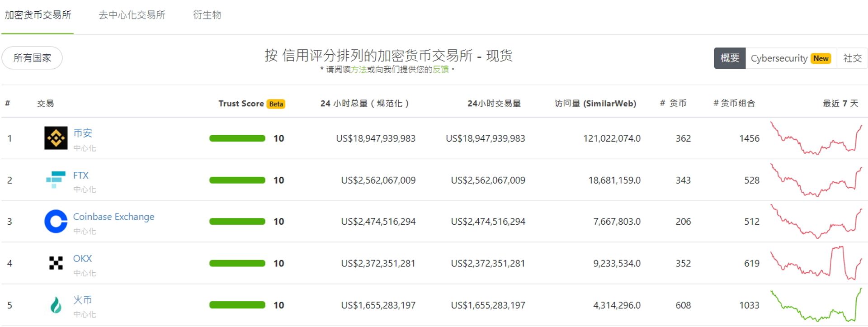Sort by 访问量 (SimilarWeb) header
This screenshot has height=327, width=868.
(x=595, y=104)
